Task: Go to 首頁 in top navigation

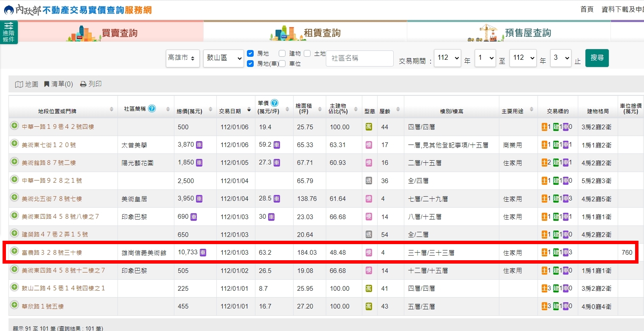Action: (587, 9)
